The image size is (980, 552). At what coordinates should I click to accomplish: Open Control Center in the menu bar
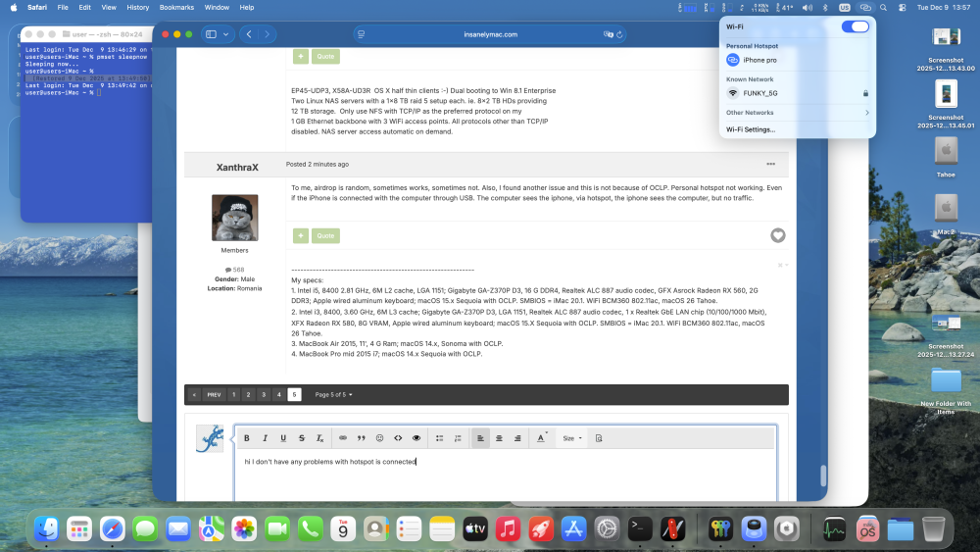902,8
